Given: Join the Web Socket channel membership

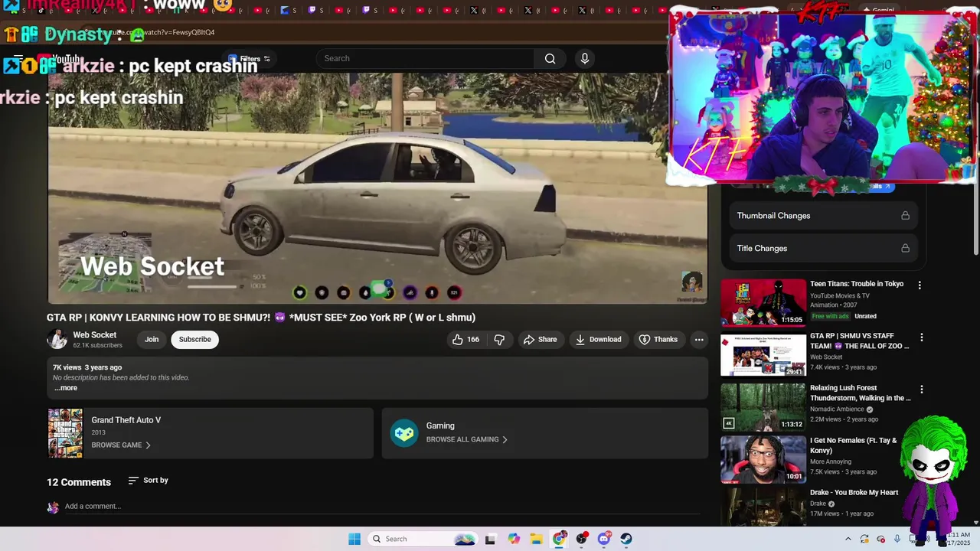Looking at the screenshot, I should pyautogui.click(x=152, y=339).
